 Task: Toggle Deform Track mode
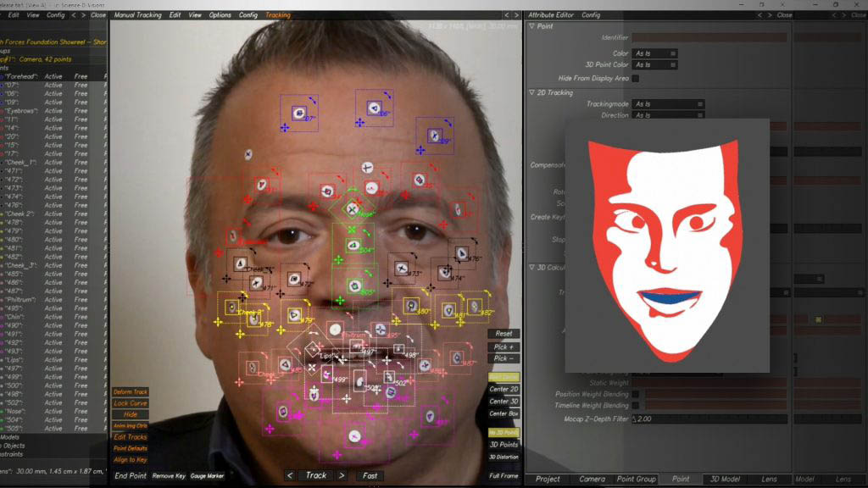(x=130, y=391)
